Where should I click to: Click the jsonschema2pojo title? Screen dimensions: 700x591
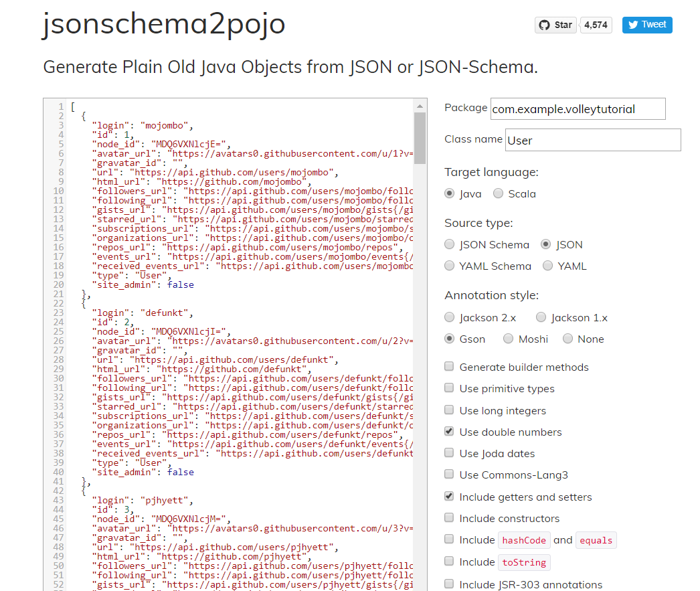pos(163,23)
